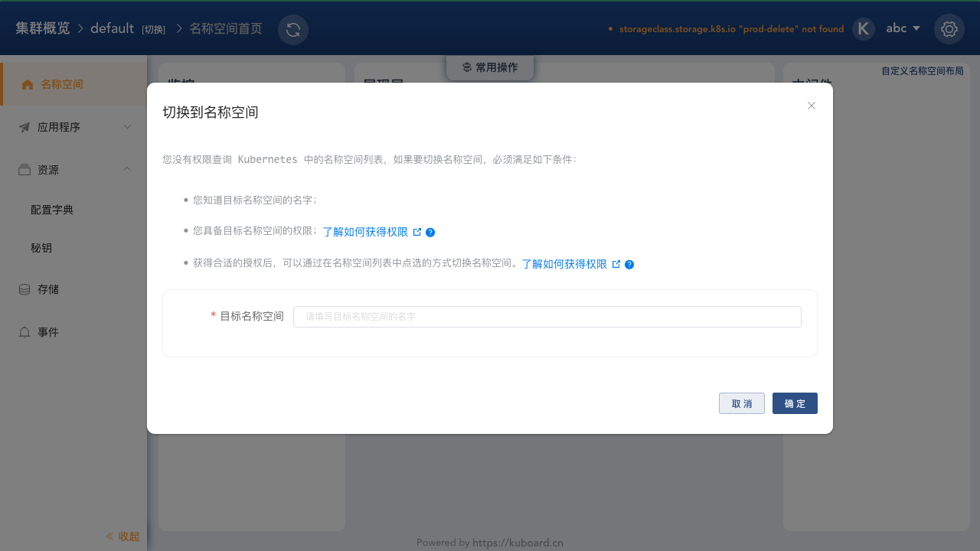
Task: Click the 事件 bell icon
Action: [x=24, y=332]
